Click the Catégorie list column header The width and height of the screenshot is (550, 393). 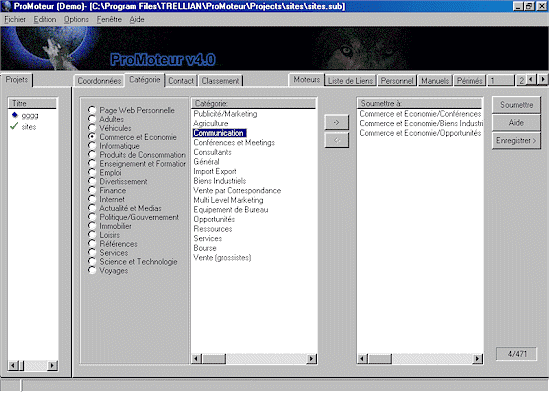point(254,103)
